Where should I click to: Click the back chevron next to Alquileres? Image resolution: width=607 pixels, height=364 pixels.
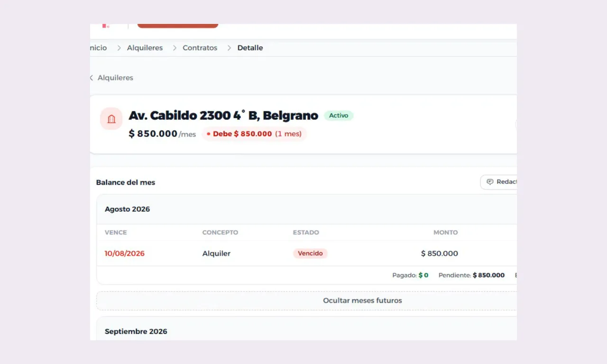pos(92,78)
